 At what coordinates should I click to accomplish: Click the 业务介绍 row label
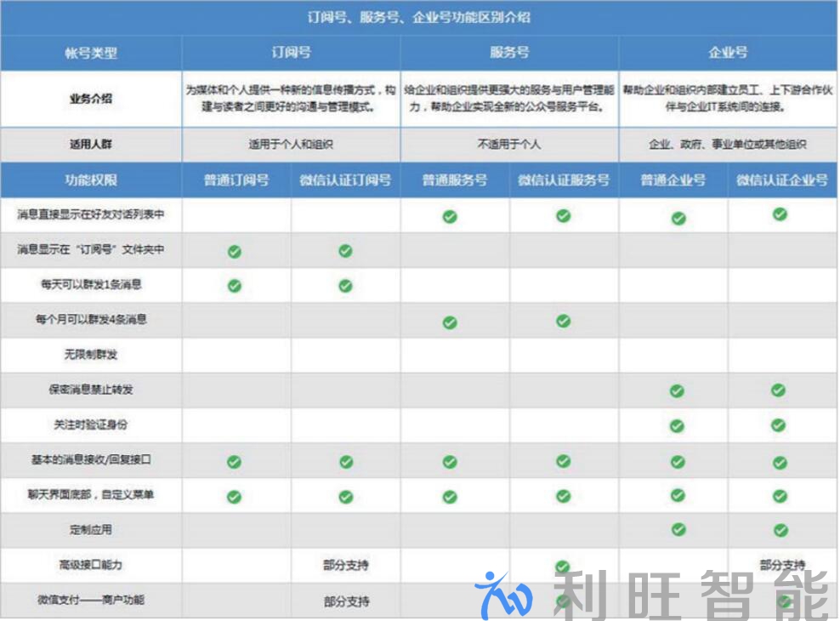point(91,98)
